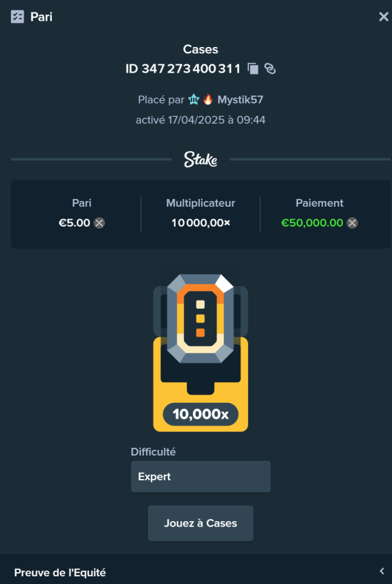Click the Pari bet slip icon

coord(17,17)
